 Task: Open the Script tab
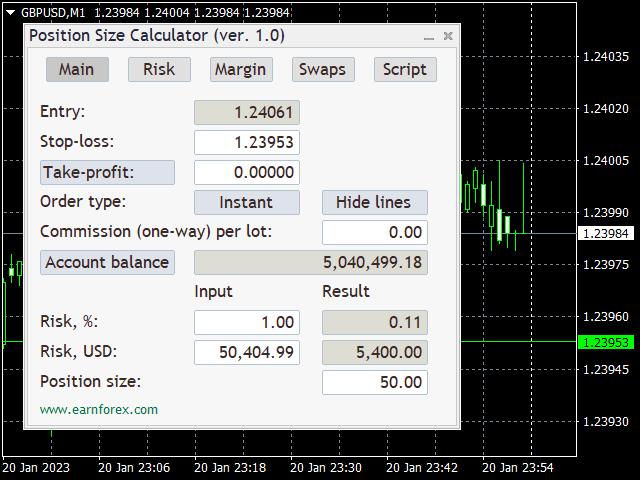[405, 69]
